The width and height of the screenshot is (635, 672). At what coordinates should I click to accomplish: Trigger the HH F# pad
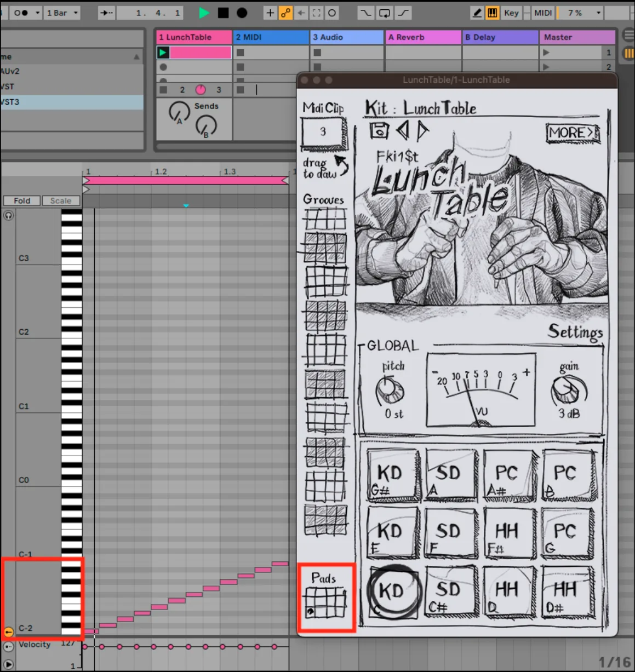[509, 533]
